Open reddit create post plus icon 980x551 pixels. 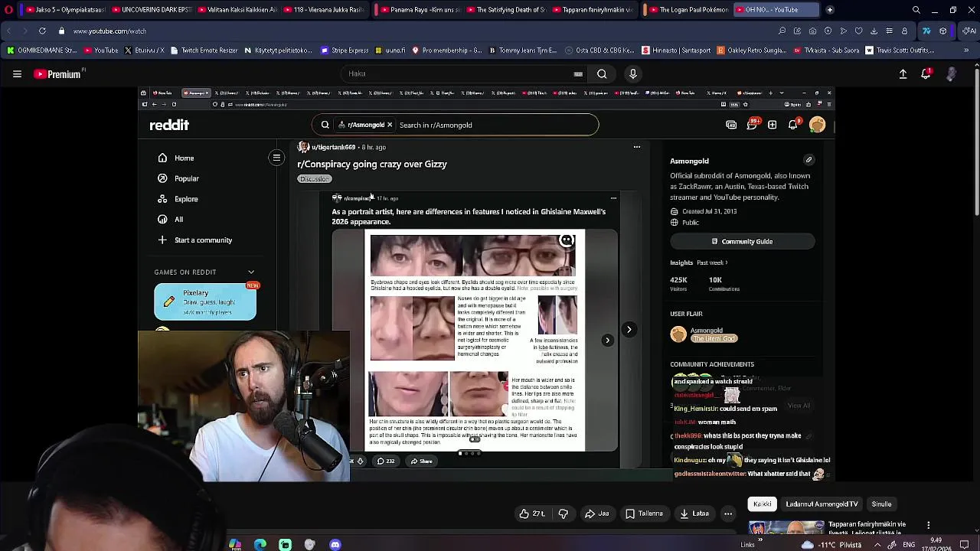pyautogui.click(x=772, y=125)
